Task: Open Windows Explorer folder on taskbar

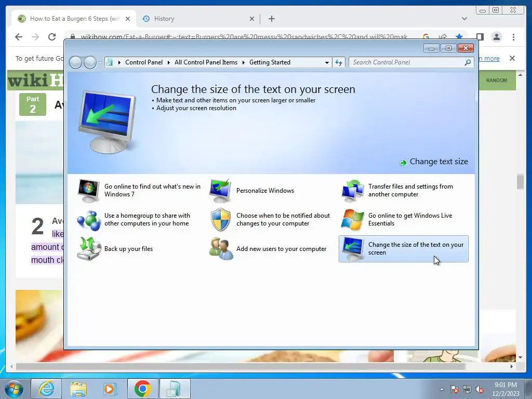Action: (x=78, y=389)
